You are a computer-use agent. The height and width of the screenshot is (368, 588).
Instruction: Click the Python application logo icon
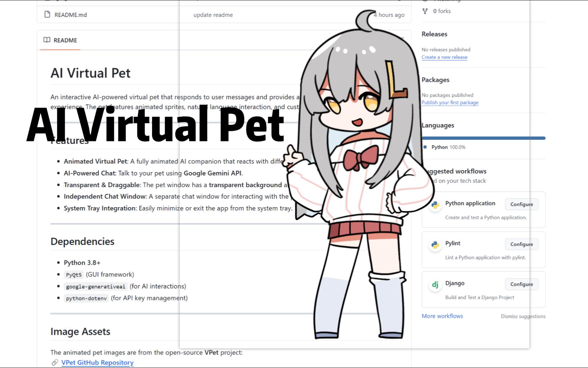pos(435,205)
